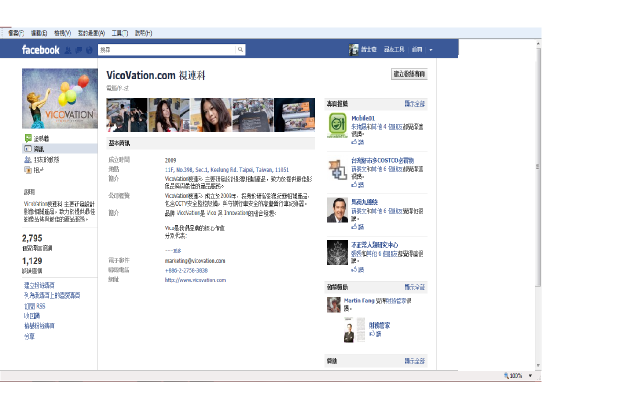Open second photo thumbnail of woman in white

169,115
